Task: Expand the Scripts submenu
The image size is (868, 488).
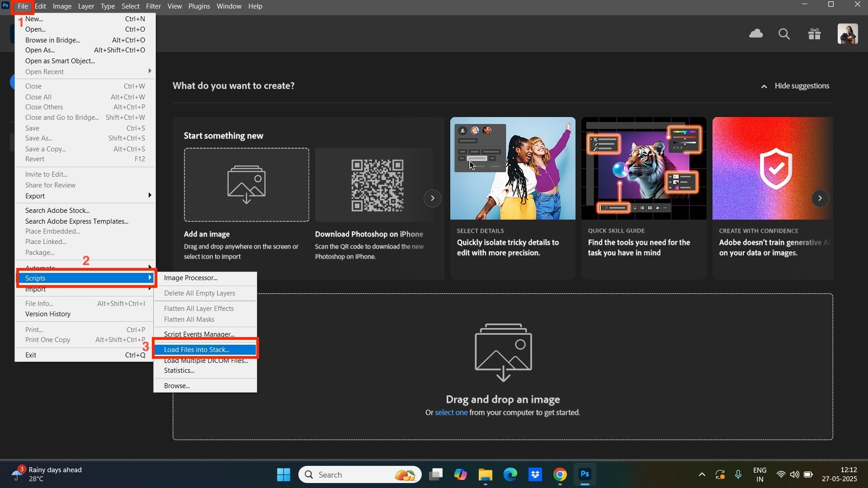Action: (86, 278)
